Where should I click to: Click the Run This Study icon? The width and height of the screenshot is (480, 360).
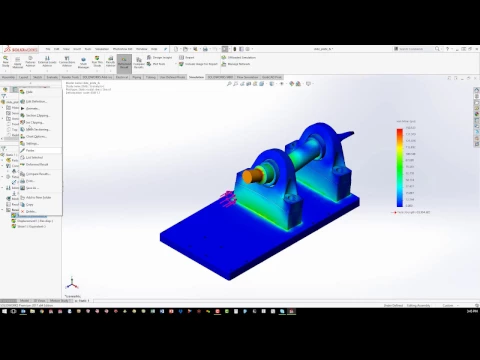97,61
